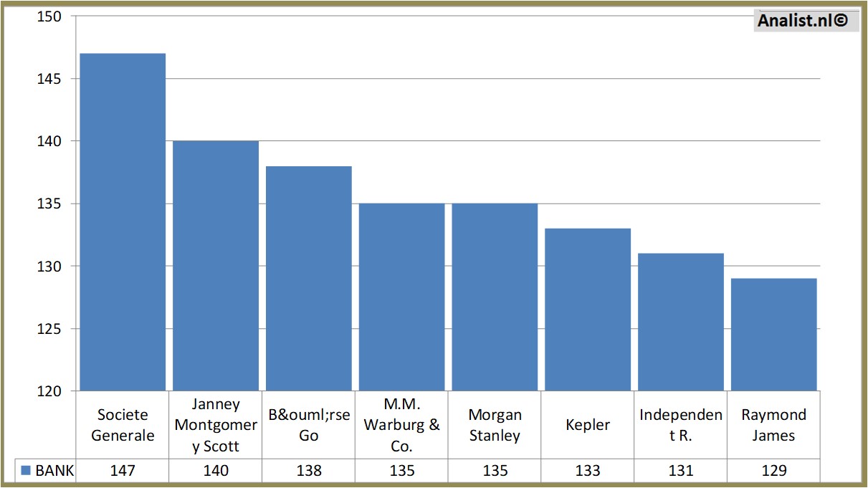Click the Independent R. bar
This screenshot has width=868, height=488.
[681, 322]
